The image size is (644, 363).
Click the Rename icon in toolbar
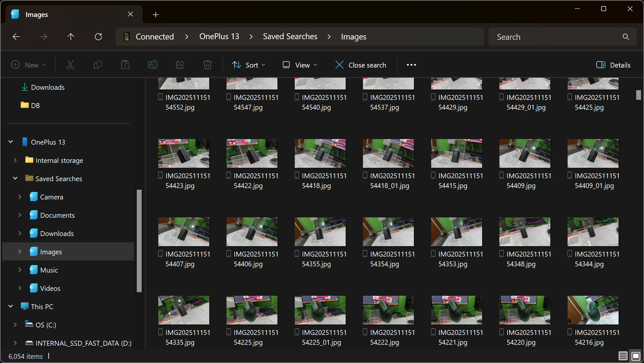coord(153,65)
